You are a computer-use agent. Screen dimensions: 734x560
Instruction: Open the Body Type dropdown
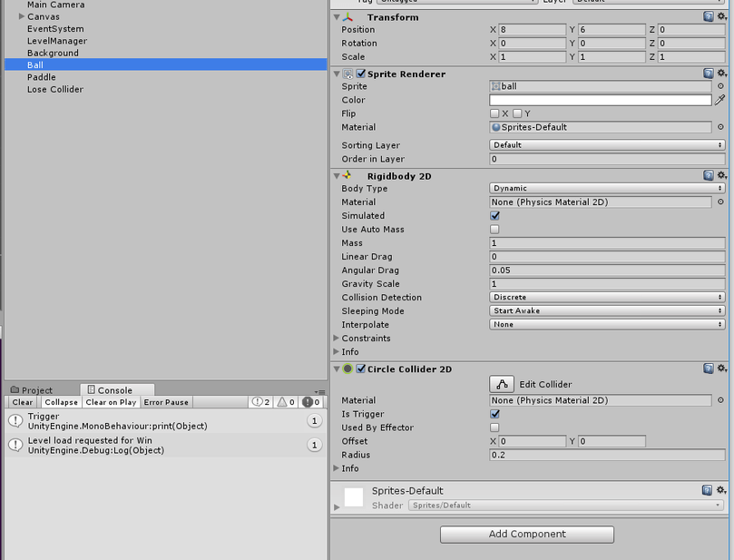[x=607, y=189]
